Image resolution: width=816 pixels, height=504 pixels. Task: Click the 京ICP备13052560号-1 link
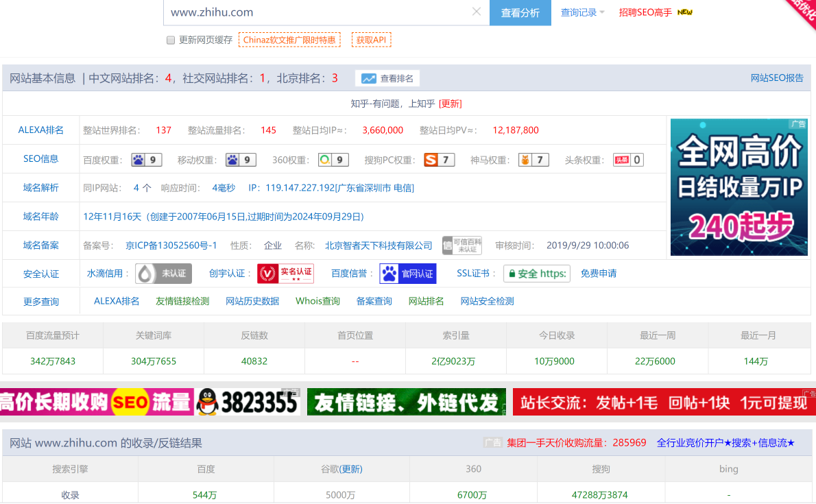tap(171, 245)
